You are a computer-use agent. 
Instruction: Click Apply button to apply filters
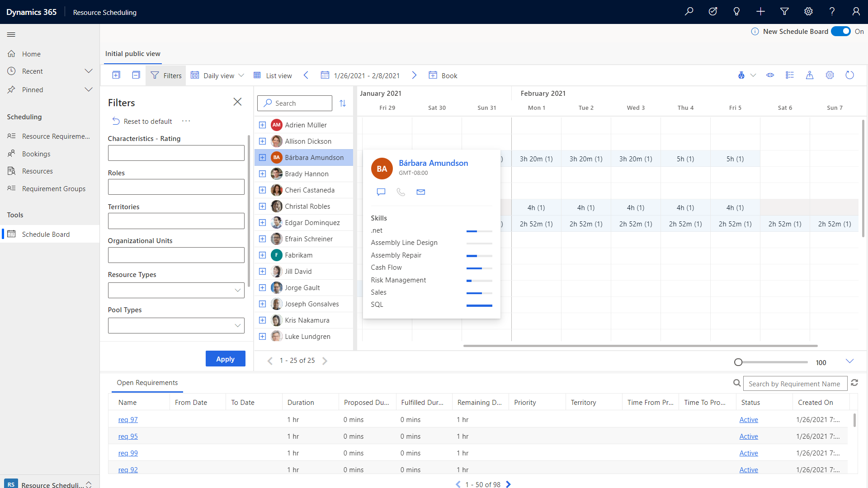tap(225, 359)
